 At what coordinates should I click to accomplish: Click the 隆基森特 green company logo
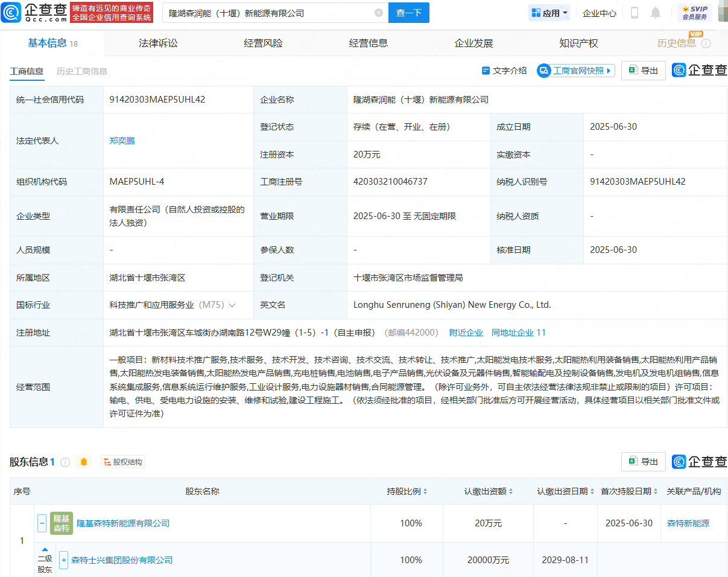point(62,523)
